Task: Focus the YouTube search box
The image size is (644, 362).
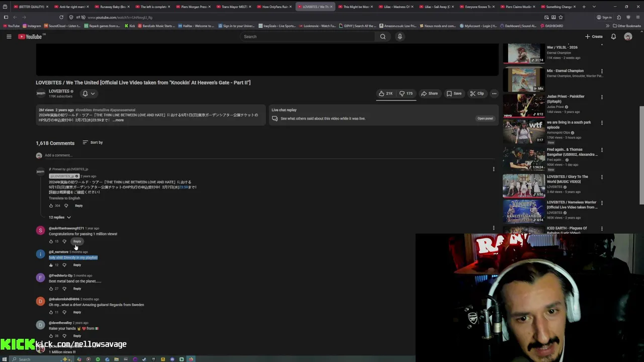Action: pos(308,37)
